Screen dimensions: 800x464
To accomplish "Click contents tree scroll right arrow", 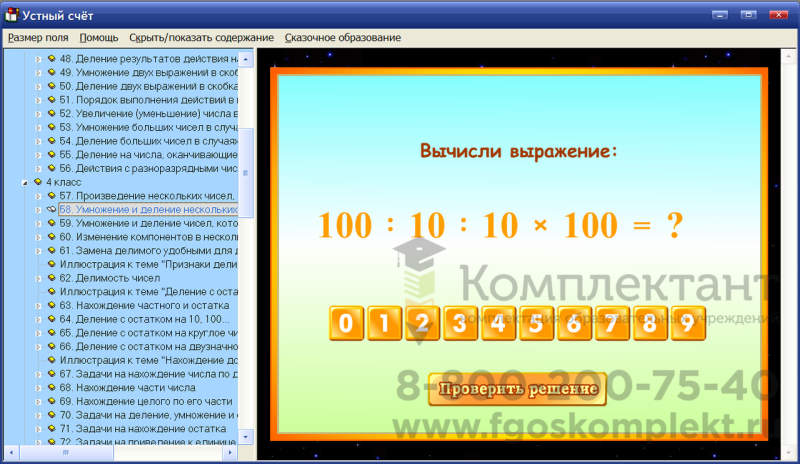I will coord(230,452).
